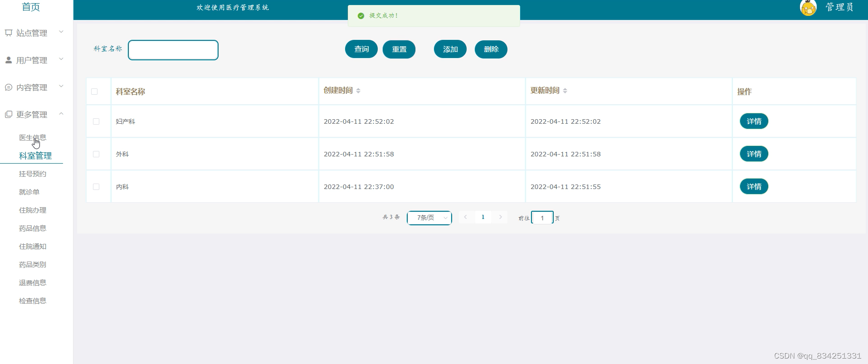Open 详情 for 外科 row

click(x=754, y=154)
